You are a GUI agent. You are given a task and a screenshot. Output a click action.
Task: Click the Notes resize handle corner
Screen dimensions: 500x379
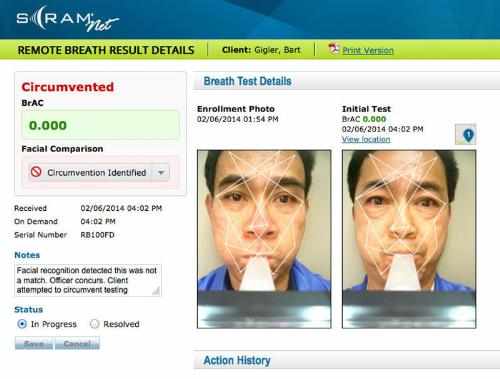click(x=156, y=291)
